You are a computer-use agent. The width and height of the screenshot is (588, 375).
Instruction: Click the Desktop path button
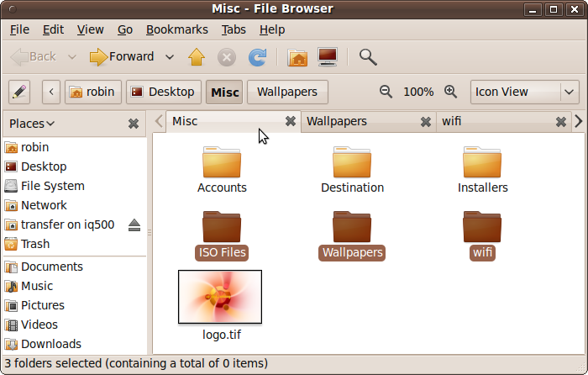[x=164, y=92]
